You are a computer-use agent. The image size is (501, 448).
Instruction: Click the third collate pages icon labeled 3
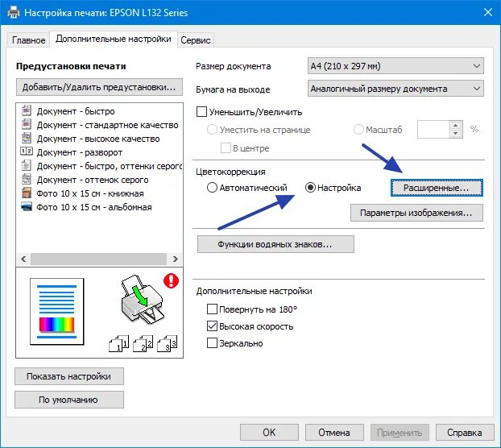click(x=167, y=343)
